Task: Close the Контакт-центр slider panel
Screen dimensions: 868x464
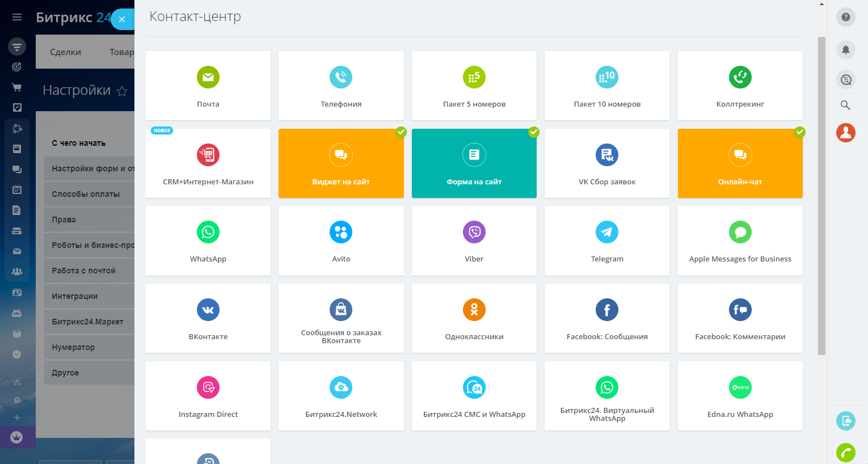Action: pyautogui.click(x=122, y=19)
